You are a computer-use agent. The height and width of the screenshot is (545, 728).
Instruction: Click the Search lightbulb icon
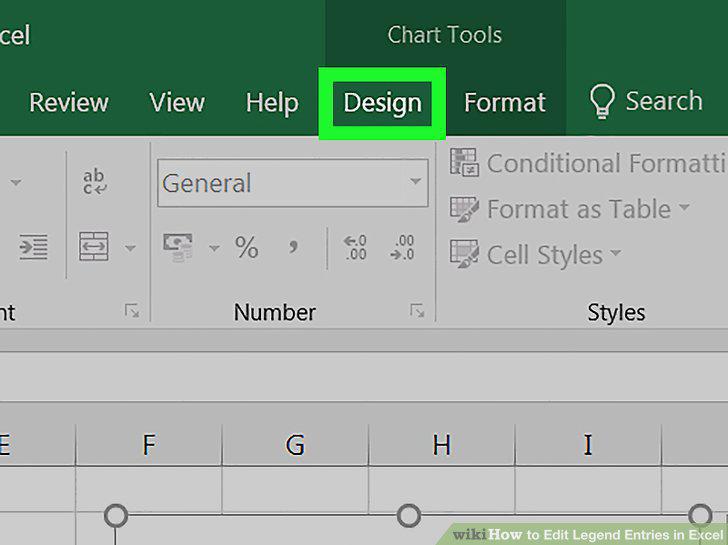coord(602,101)
